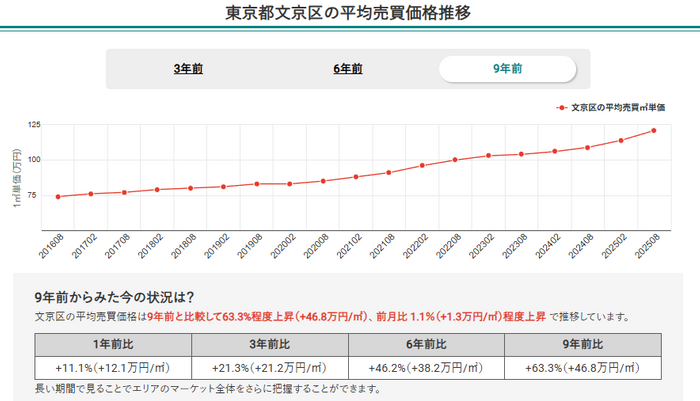Click the 202408 data point marker
The image size is (700, 401).
click(x=588, y=147)
